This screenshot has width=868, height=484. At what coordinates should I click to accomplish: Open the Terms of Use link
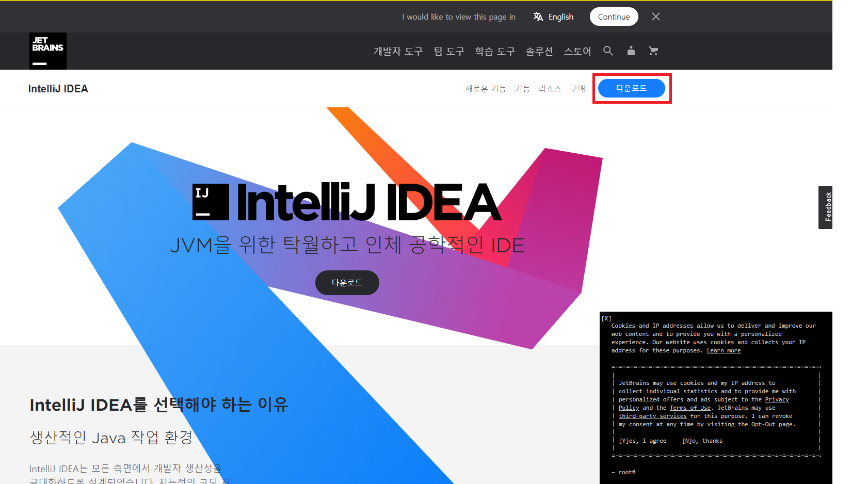(690, 408)
